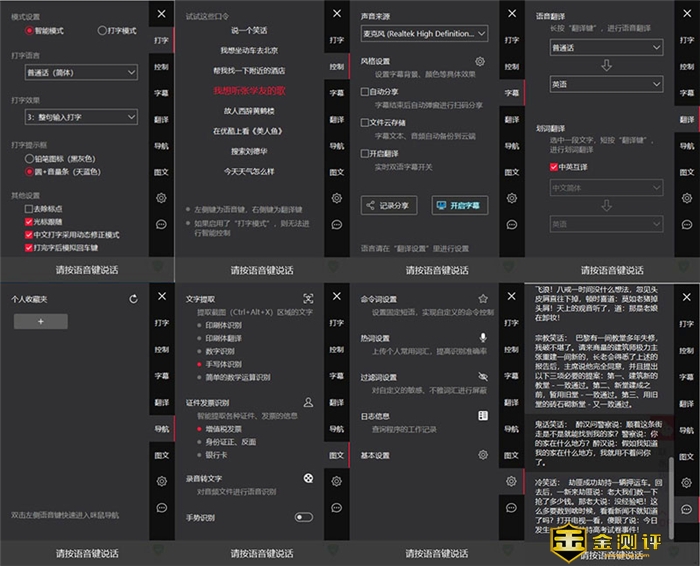Click the crossed-eye icon beside 过滤词设置
700x566 pixels.
coord(483,377)
